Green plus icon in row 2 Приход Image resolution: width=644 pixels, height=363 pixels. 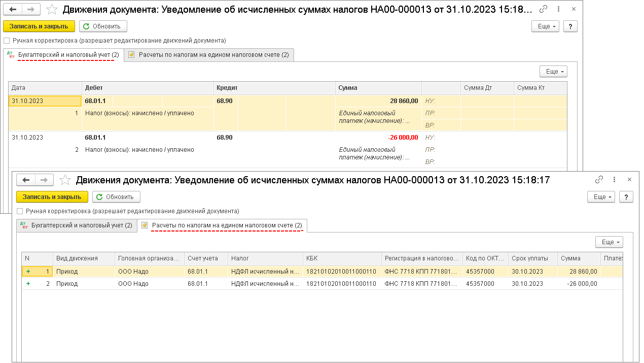(28, 284)
